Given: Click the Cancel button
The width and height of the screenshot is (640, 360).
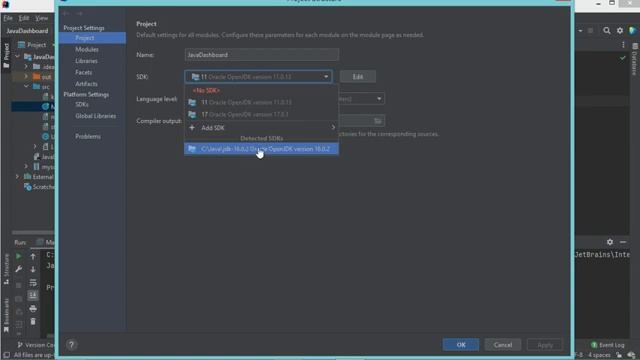Looking at the screenshot, I should click(x=503, y=345).
